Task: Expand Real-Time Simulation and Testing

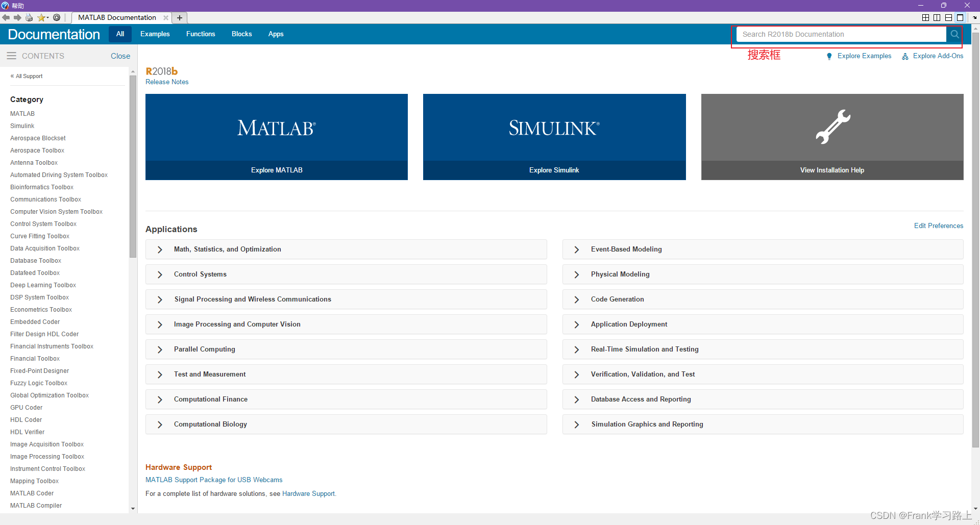Action: 763,349
